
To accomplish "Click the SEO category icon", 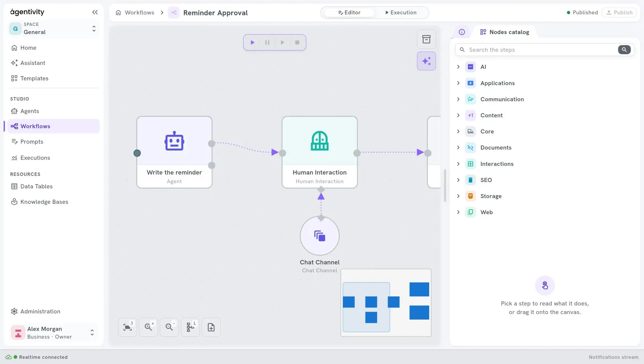I will [471, 180].
